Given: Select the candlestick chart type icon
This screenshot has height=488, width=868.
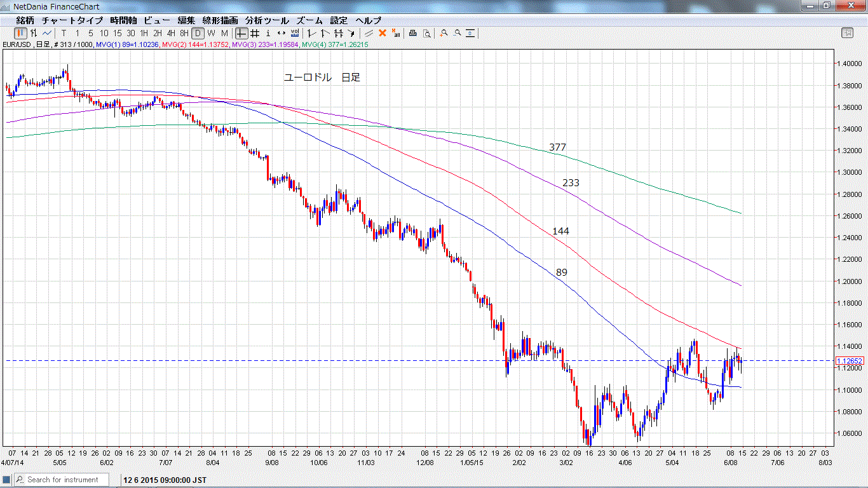Looking at the screenshot, I should [x=20, y=33].
